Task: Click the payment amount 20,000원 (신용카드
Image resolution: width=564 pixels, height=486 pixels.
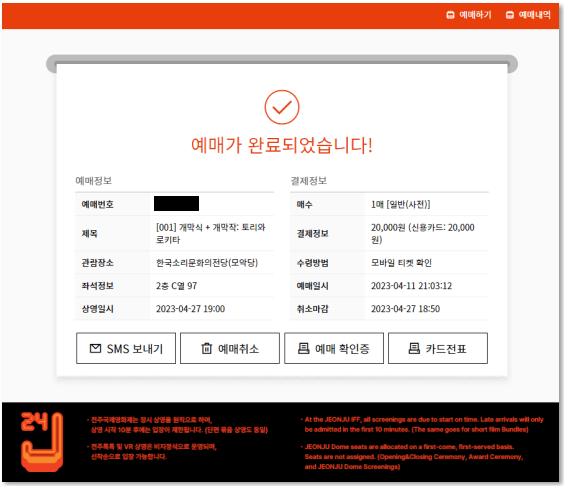Action: click(423, 233)
